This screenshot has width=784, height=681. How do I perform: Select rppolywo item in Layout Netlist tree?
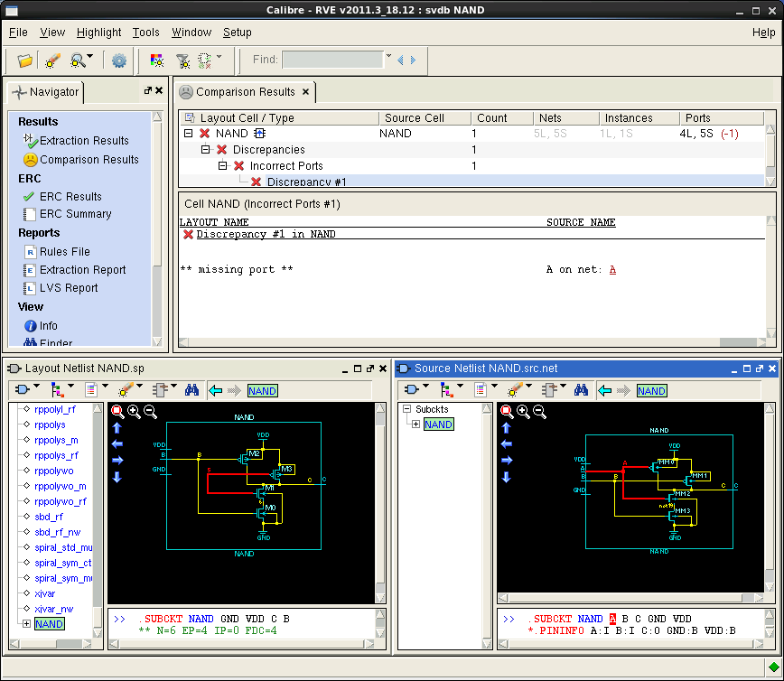tap(53, 471)
